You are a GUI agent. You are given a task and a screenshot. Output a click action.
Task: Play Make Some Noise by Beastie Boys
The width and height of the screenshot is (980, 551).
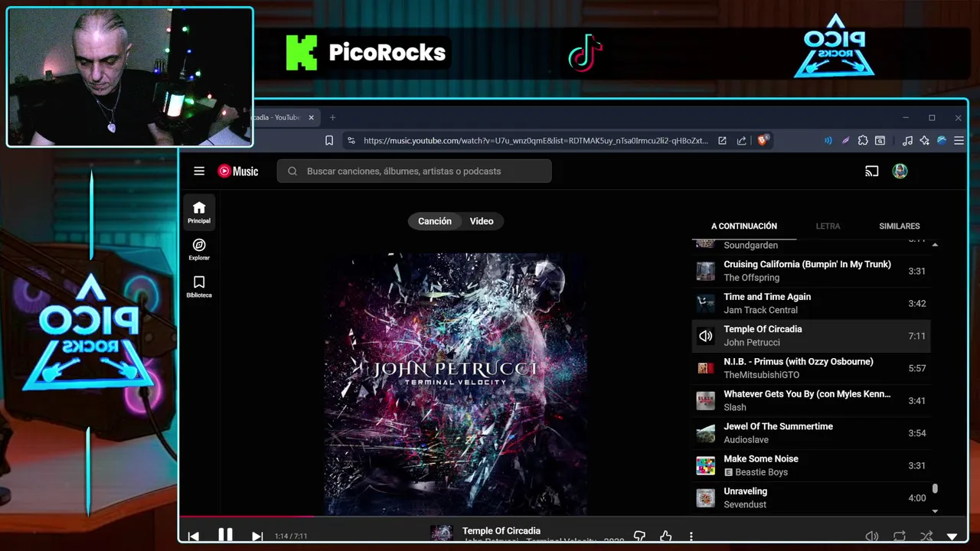[812, 465]
